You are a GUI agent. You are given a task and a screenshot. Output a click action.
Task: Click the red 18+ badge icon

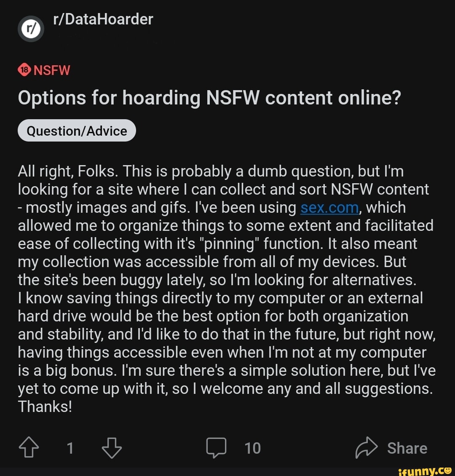coord(24,70)
